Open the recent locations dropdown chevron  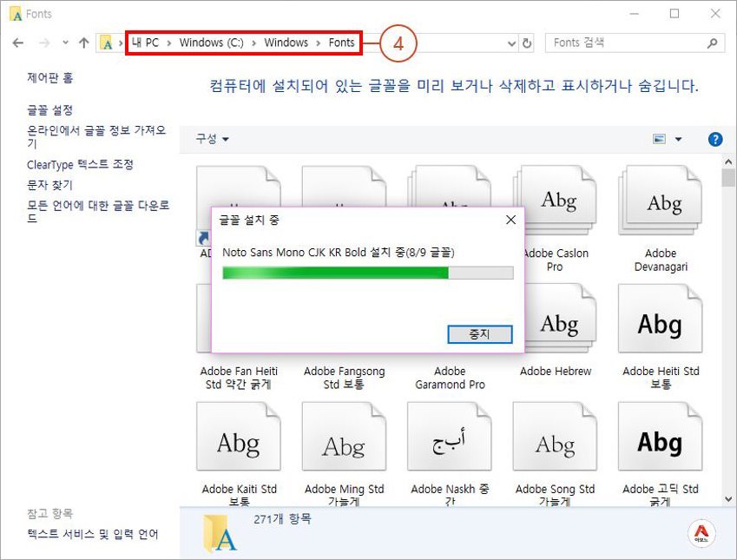[65, 43]
